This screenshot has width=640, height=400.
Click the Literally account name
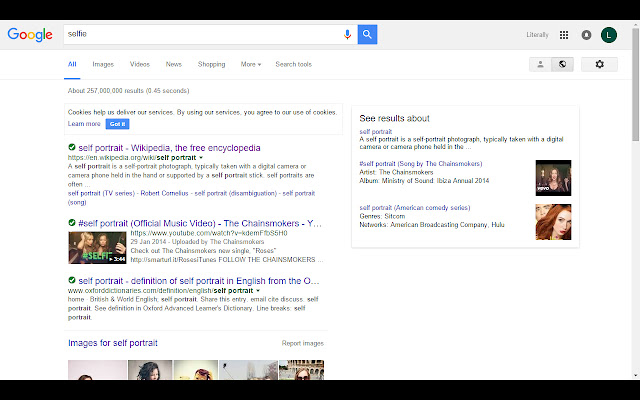point(537,35)
